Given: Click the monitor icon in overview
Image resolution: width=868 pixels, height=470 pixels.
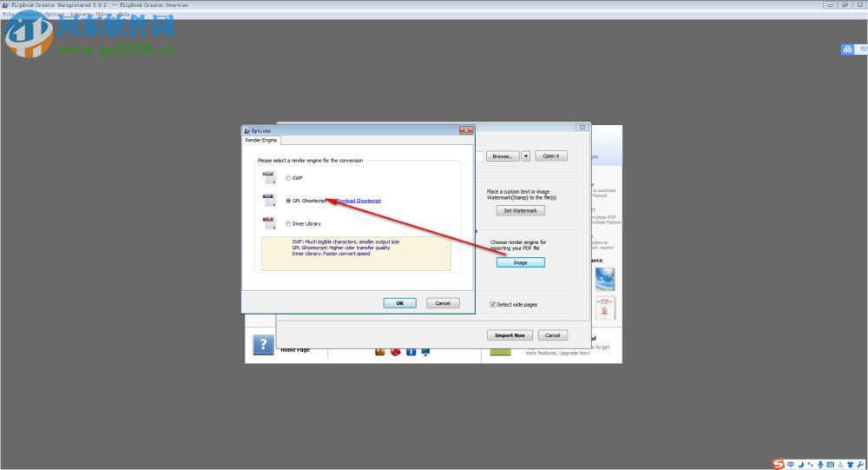Looking at the screenshot, I should pyautogui.click(x=425, y=352).
